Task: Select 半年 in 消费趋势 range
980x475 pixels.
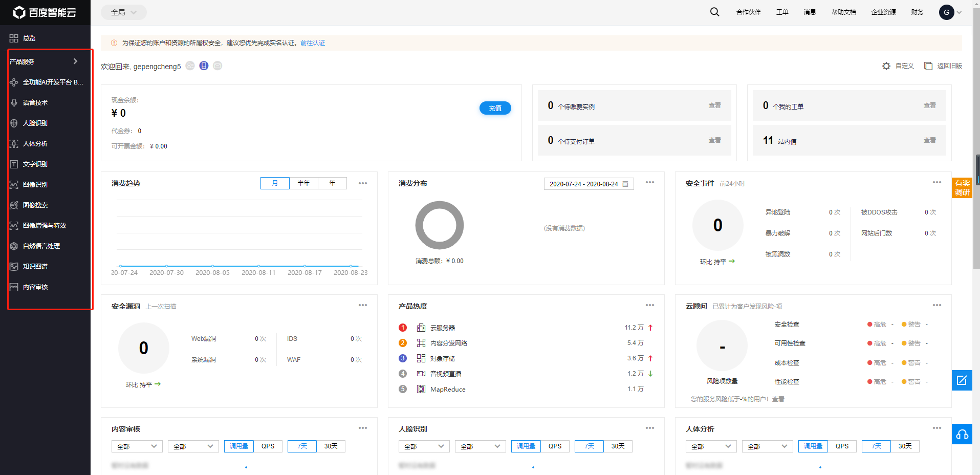Action: point(304,183)
